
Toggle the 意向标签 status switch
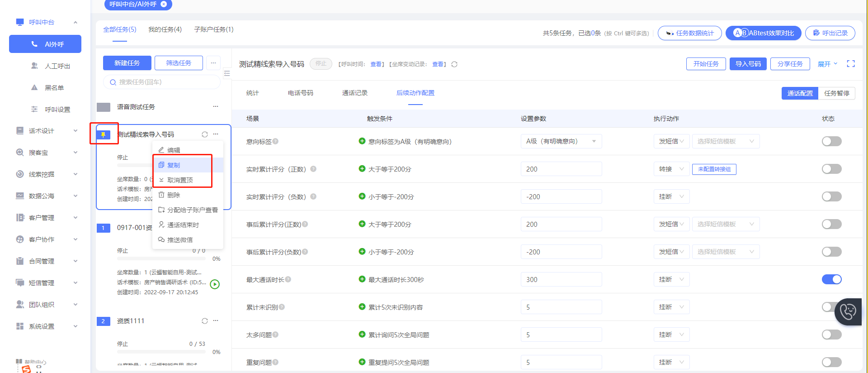tap(832, 141)
